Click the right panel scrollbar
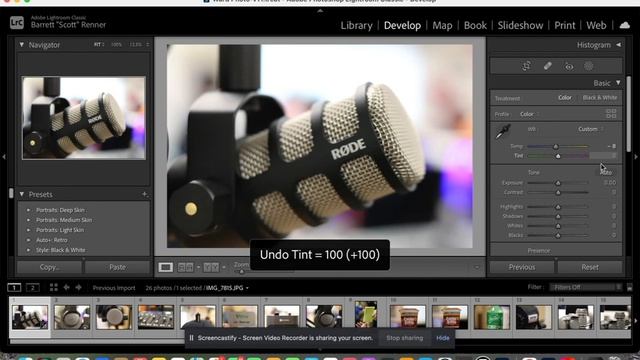Viewport: 640px width, 360px height. [629, 113]
